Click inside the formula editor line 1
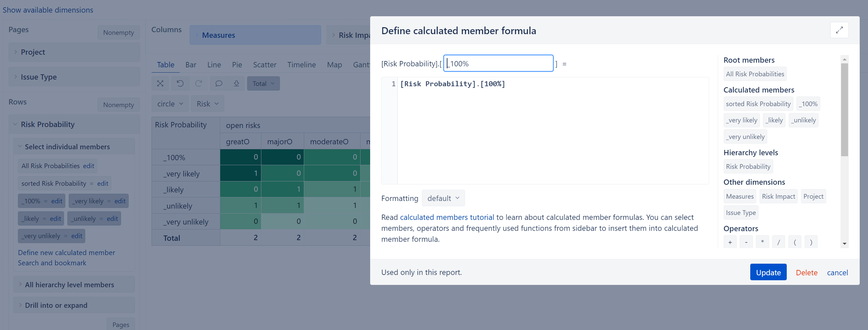 coord(553,84)
